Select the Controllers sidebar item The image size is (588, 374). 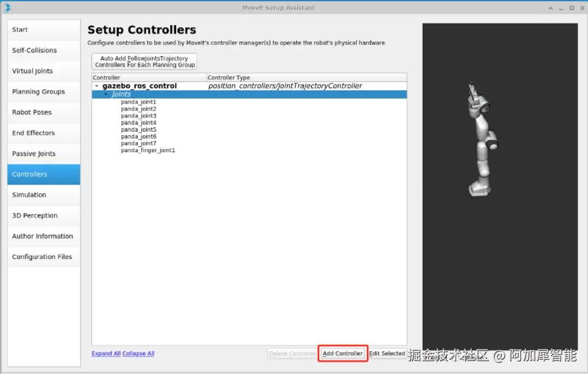tap(44, 174)
